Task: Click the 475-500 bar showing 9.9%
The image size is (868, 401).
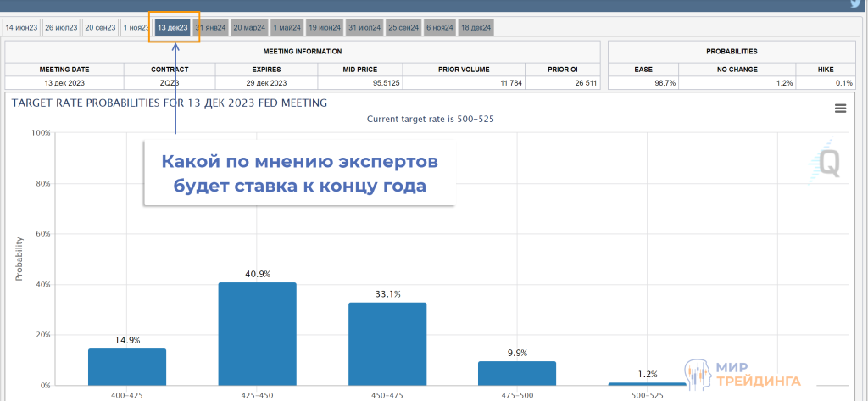Action: click(517, 374)
